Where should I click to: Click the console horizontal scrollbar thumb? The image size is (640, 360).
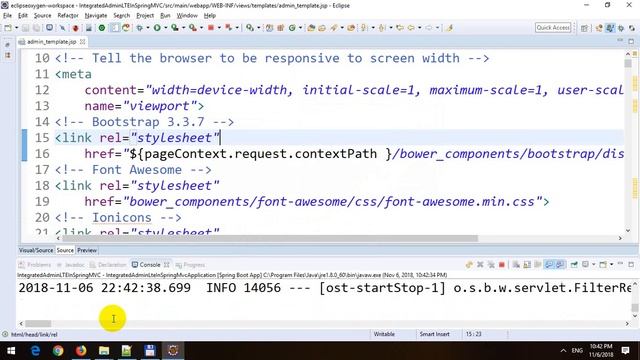tap(38, 324)
